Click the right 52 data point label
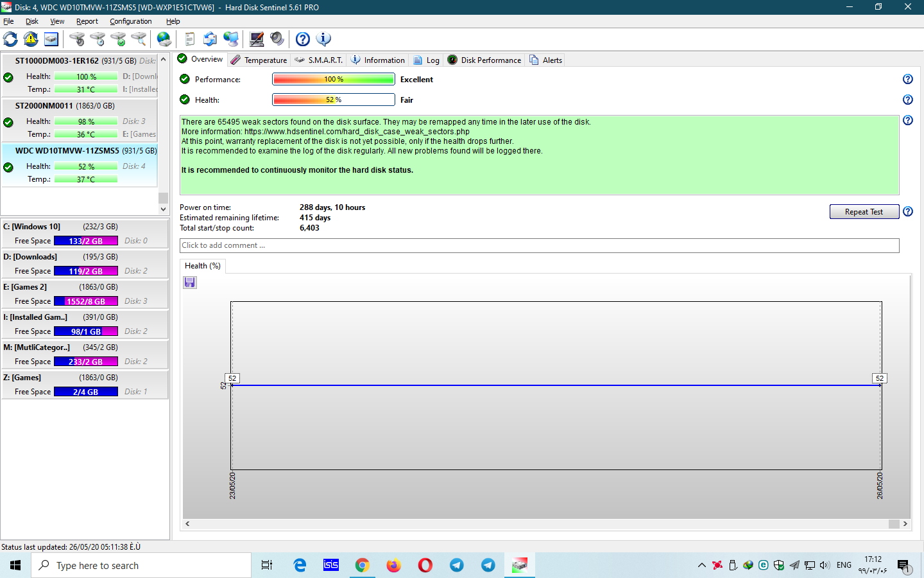This screenshot has width=924, height=578. click(x=880, y=378)
